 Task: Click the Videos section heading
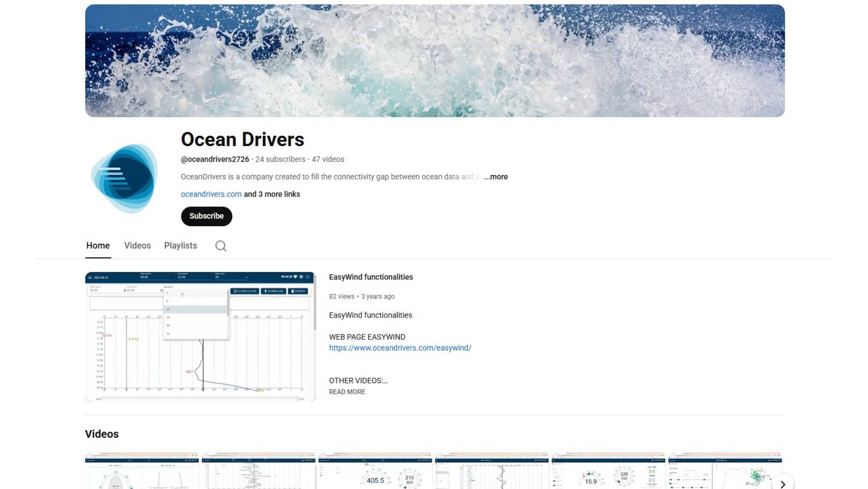(x=102, y=434)
